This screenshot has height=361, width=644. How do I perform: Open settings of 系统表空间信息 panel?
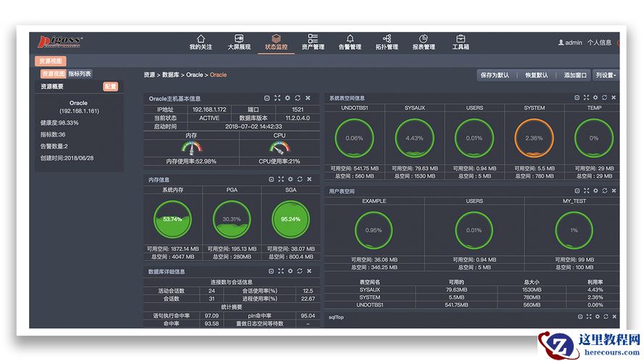[595, 98]
